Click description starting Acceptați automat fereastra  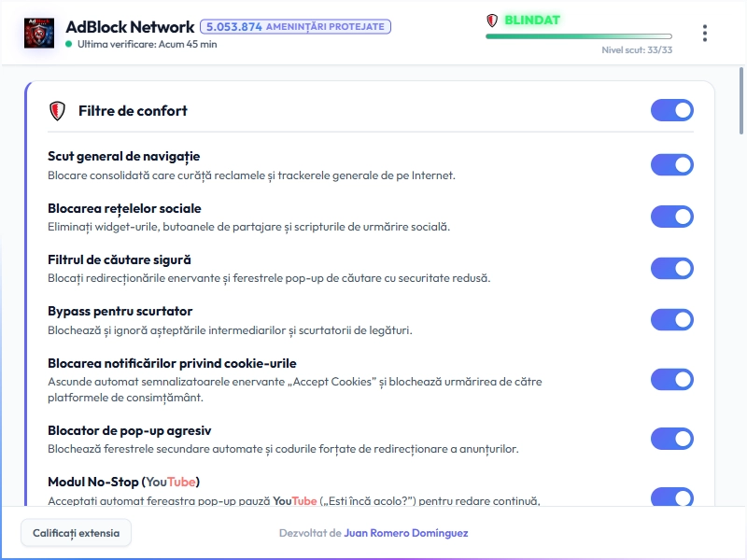294,501
